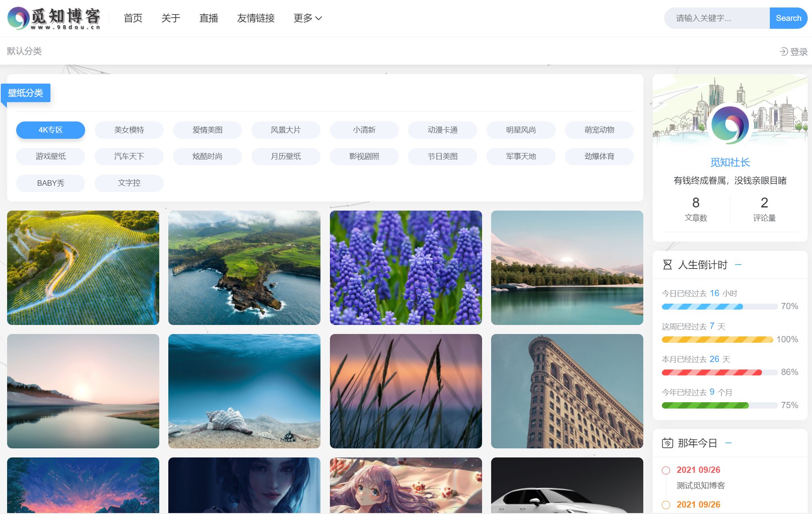Select the 4K专区 category
This screenshot has width=812, height=517.
point(50,130)
